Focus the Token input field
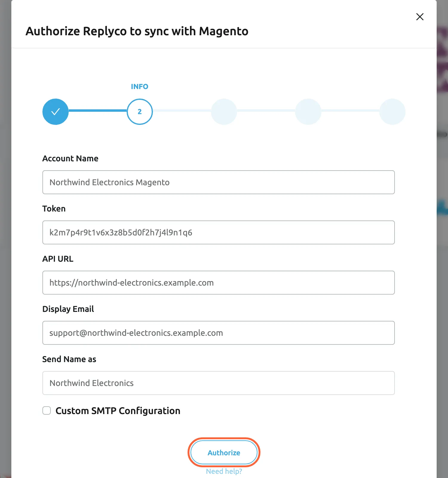 click(x=219, y=232)
